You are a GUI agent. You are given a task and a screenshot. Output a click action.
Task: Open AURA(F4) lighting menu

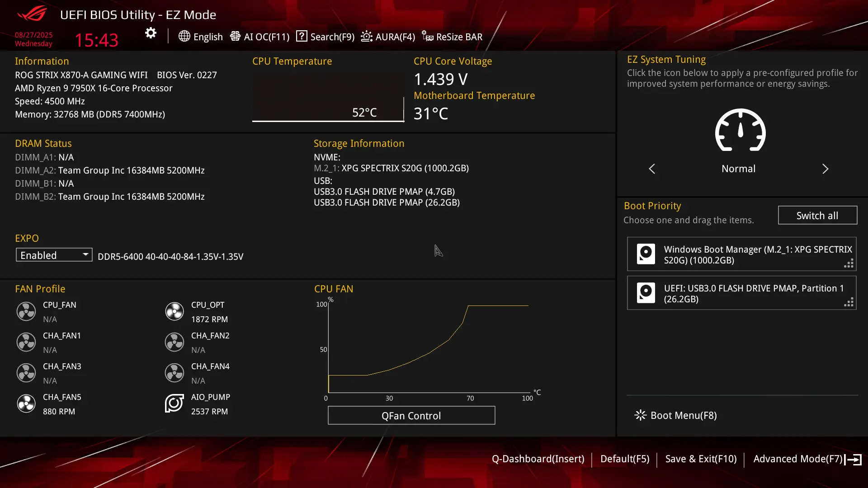pyautogui.click(x=388, y=37)
